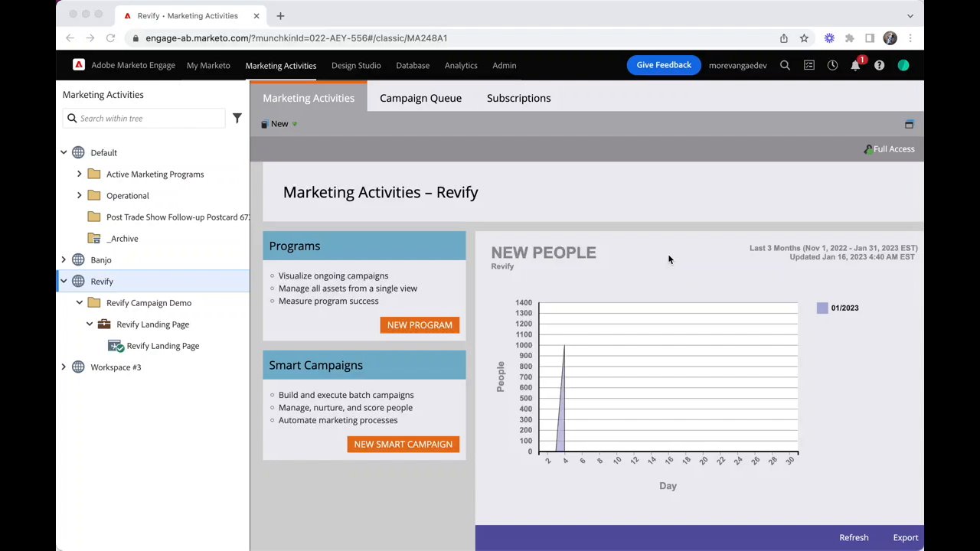Open the help question mark icon

(x=879, y=65)
